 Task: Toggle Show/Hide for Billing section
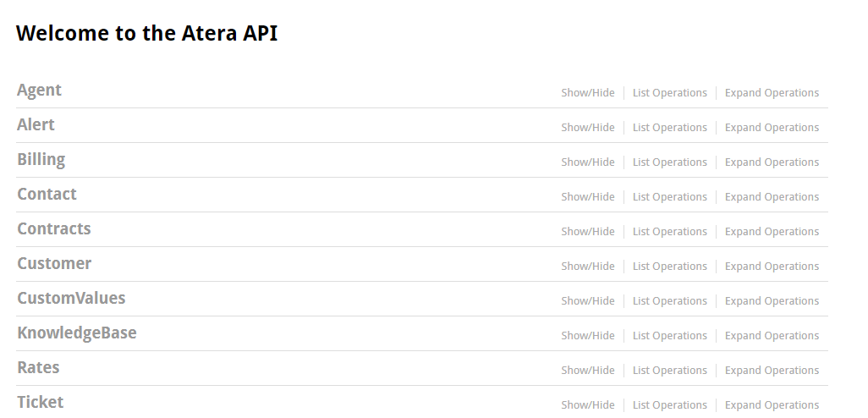pos(587,162)
